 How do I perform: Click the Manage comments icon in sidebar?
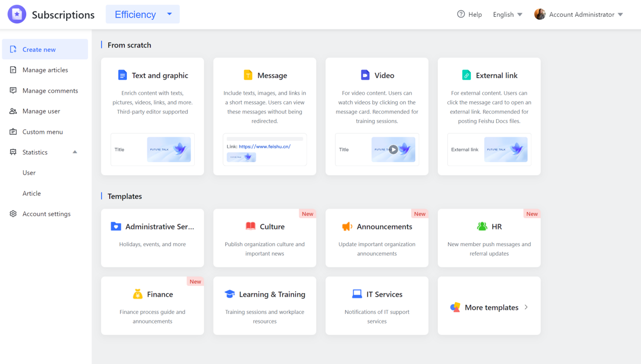13,90
